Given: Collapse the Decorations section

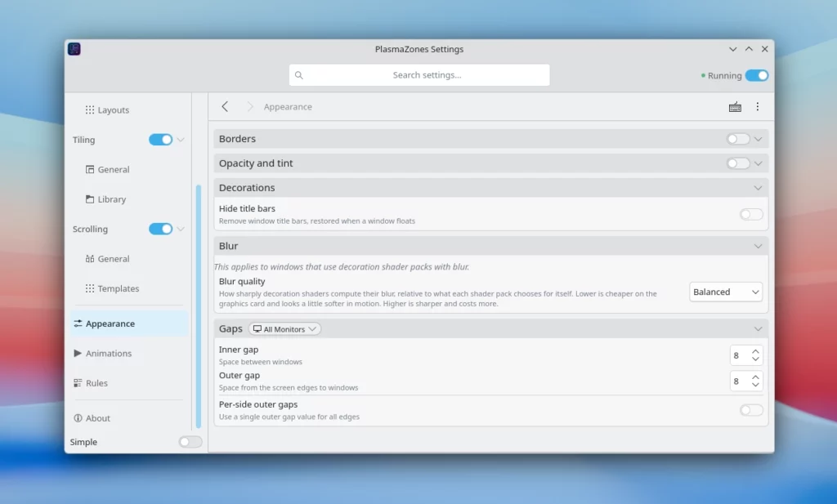Looking at the screenshot, I should tap(758, 188).
